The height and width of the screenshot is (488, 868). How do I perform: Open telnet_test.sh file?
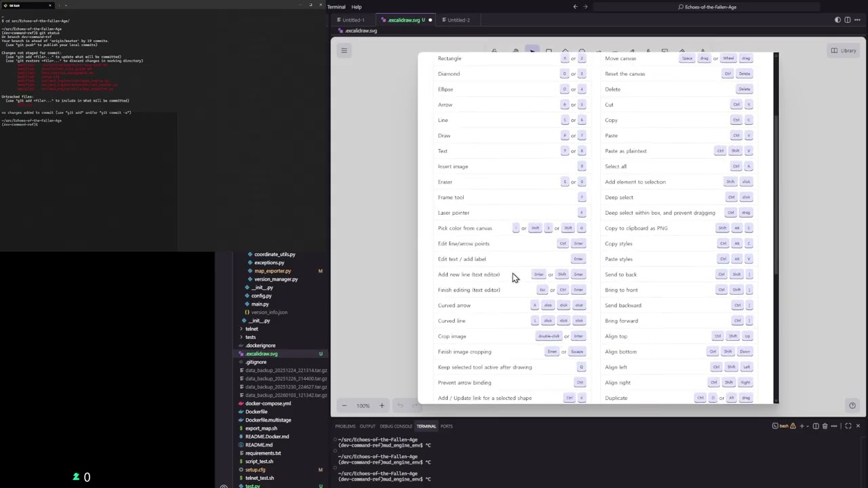259,478
